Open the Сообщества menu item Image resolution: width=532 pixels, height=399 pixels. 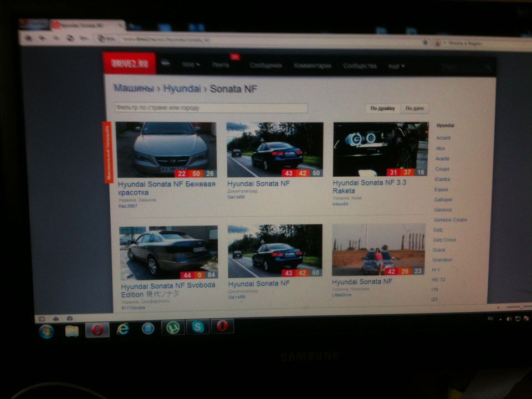[x=360, y=66]
